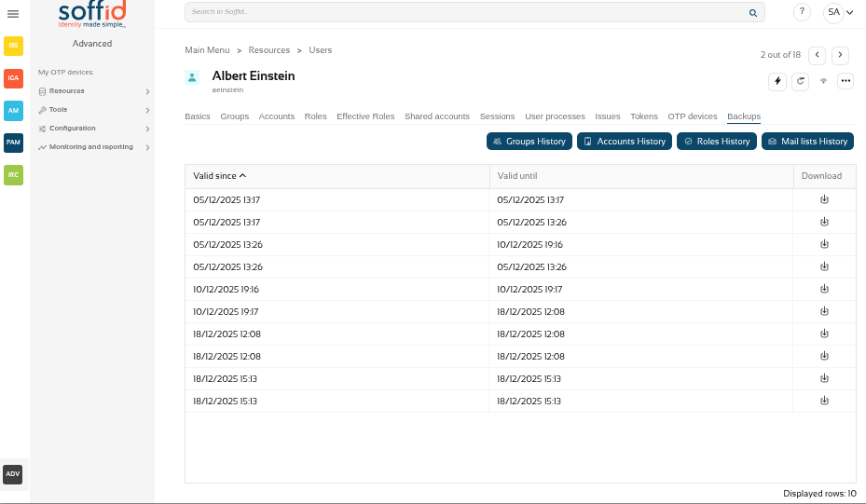Viewport: 866px width, 504px height.
Task: Switch to the OTP devices tab
Action: [x=693, y=116]
